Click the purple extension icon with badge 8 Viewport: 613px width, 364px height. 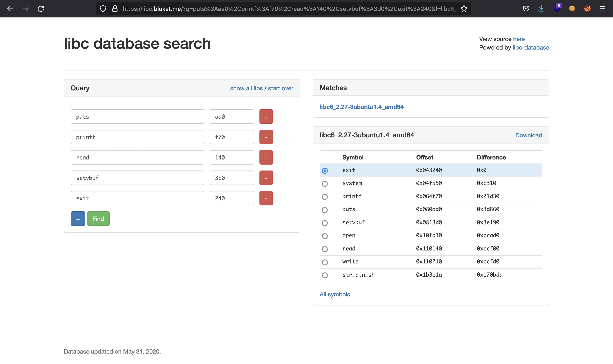(x=557, y=8)
